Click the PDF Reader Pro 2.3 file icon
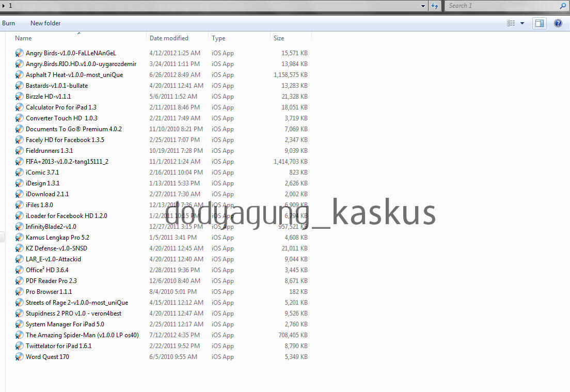 click(19, 281)
